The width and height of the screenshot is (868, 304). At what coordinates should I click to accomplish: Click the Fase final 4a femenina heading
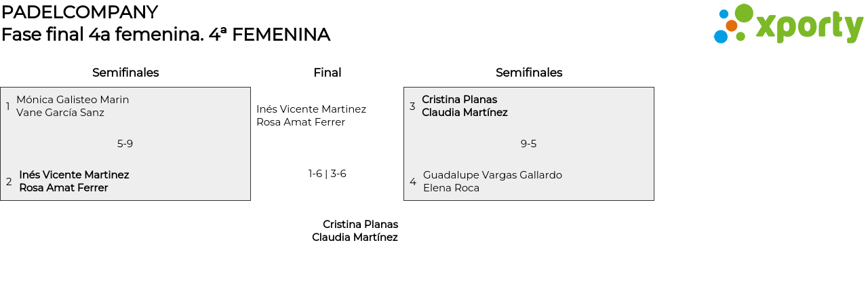[165, 35]
